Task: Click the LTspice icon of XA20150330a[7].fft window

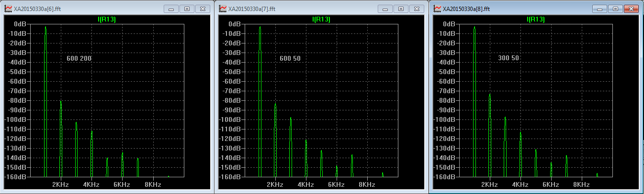Action: [223, 9]
